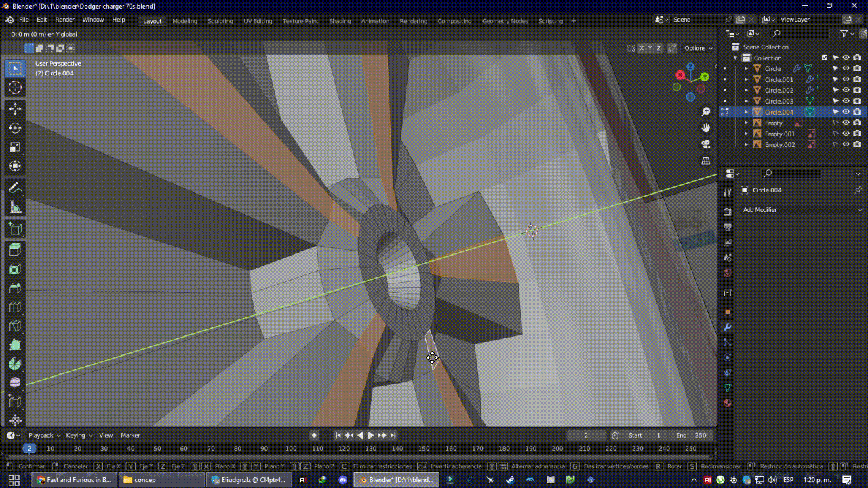This screenshot has width=868, height=488.
Task: Open the Material properties tab icon
Action: pos(728,403)
